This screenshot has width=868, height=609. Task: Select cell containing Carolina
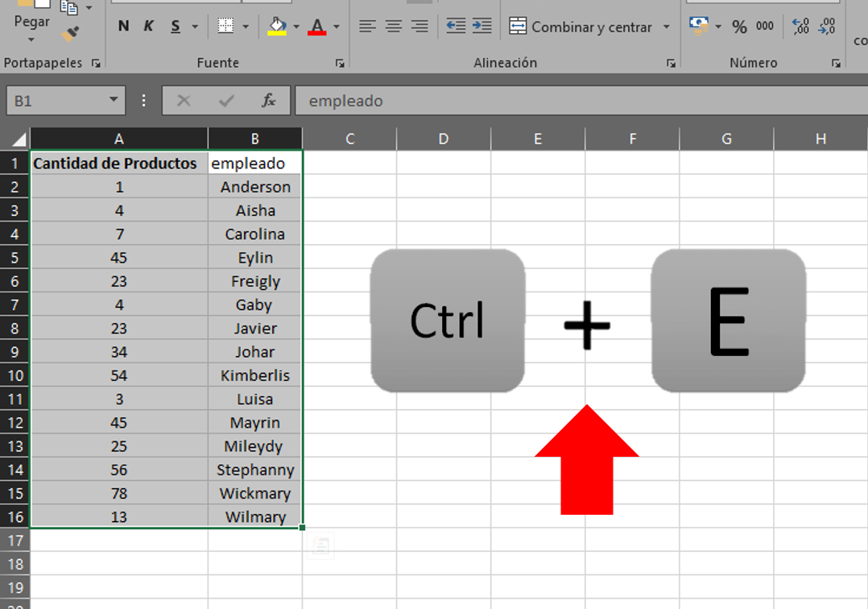(x=254, y=234)
